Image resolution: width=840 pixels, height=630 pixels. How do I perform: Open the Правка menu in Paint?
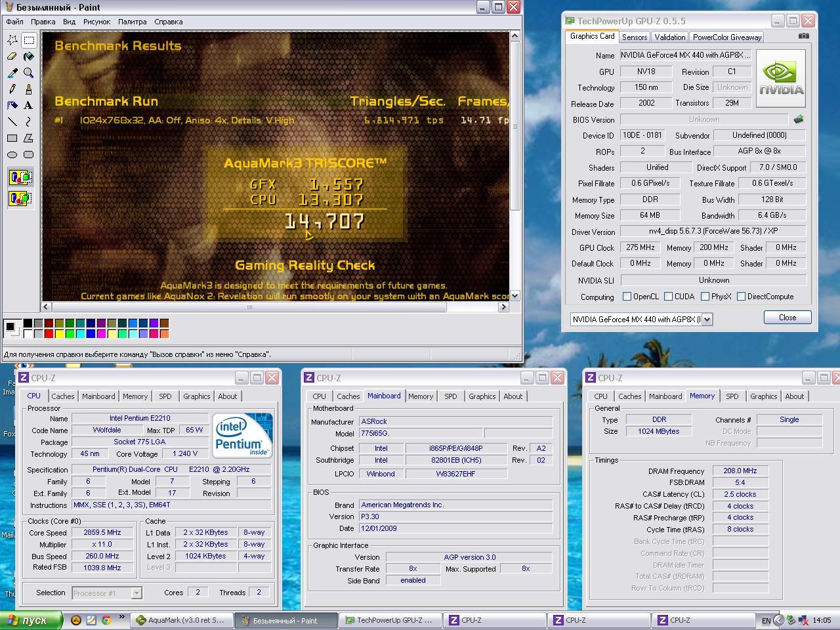[x=43, y=22]
